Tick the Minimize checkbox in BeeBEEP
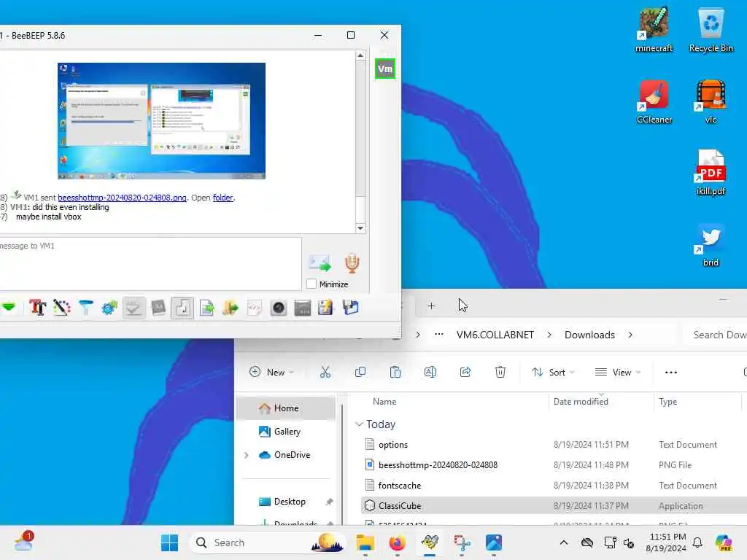747x560 pixels. (311, 284)
